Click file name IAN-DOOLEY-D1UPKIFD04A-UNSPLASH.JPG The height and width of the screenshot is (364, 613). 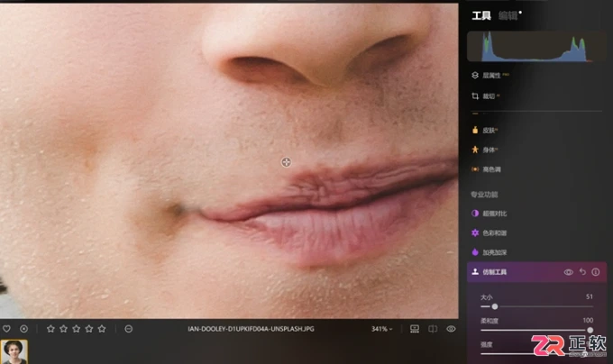251,329
